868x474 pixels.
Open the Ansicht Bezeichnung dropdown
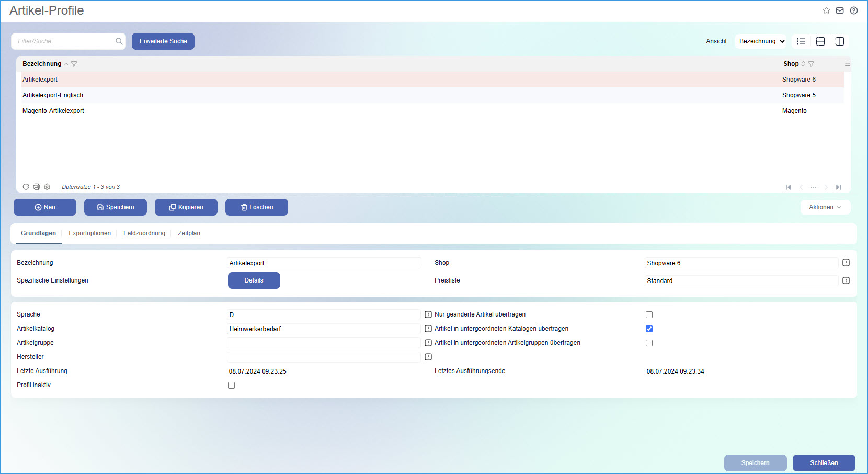761,41
